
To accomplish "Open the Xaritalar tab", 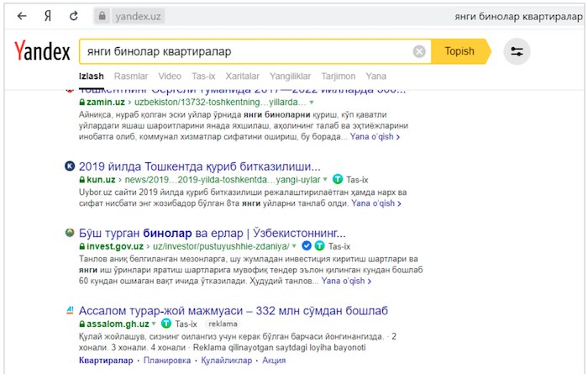I will pos(242,76).
